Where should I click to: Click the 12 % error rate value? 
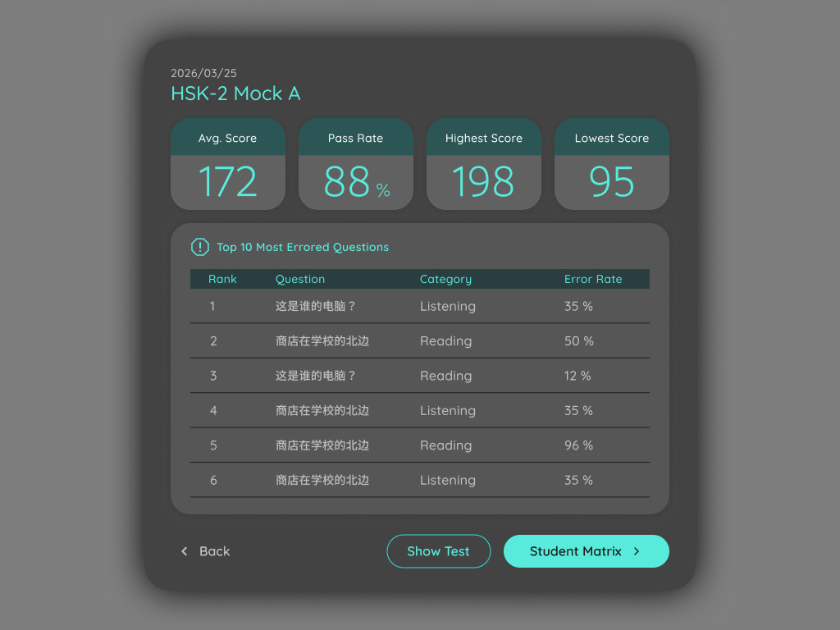pyautogui.click(x=577, y=376)
